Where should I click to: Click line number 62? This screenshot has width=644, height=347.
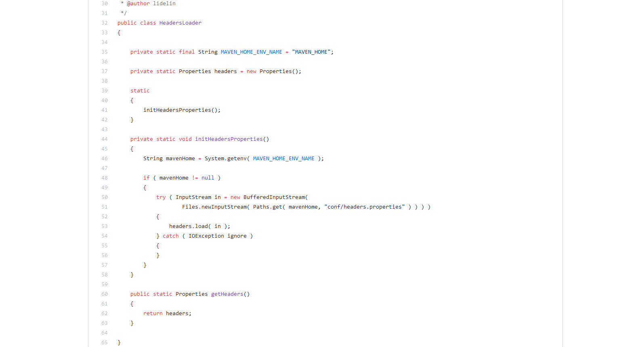coord(105,314)
